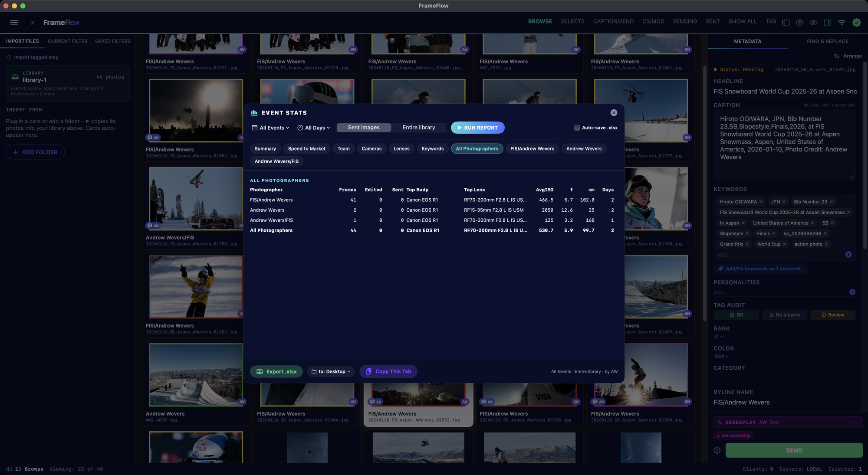Switch to the Caption/Send tab
This screenshot has height=475, width=868.
(x=613, y=22)
